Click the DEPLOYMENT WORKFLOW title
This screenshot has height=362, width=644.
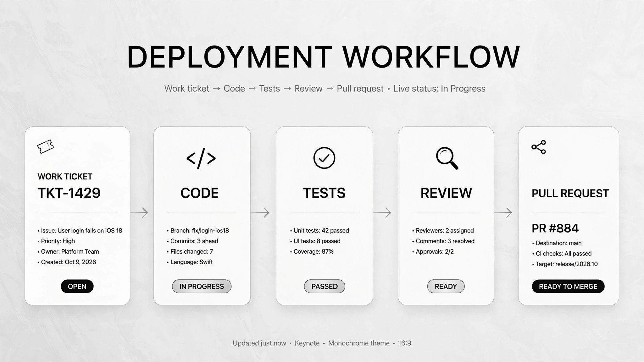[323, 57]
